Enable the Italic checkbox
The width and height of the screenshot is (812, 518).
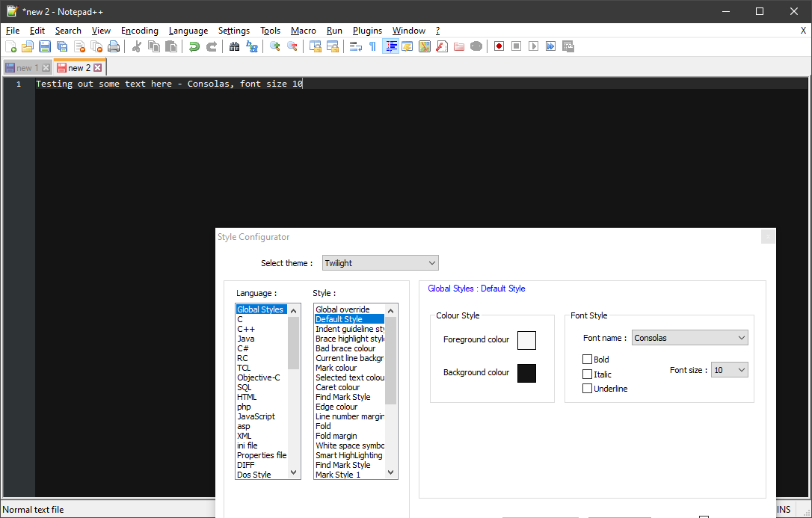tap(587, 374)
